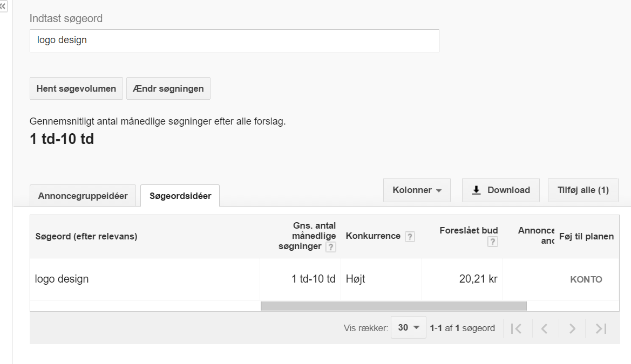Click help icon under Foreslået bud
The image size is (631, 364).
(x=492, y=242)
